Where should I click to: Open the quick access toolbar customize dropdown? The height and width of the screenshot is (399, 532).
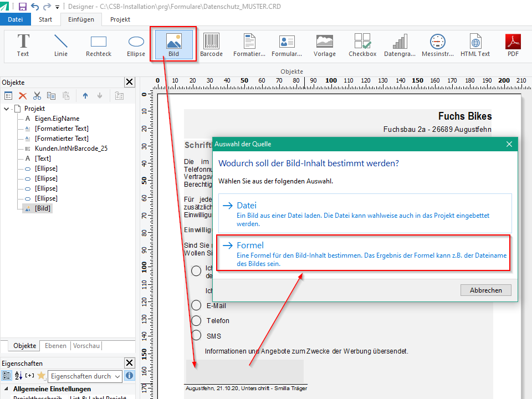pyautogui.click(x=57, y=7)
